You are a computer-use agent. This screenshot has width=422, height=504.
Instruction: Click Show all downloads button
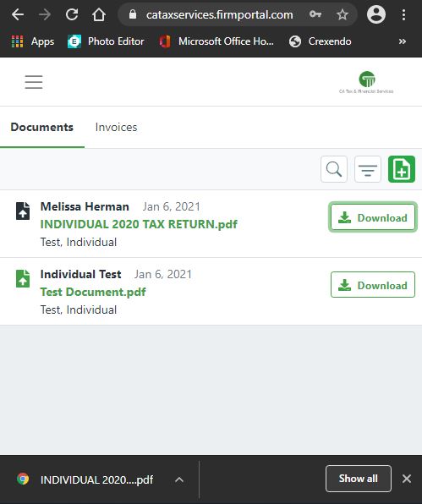359,479
